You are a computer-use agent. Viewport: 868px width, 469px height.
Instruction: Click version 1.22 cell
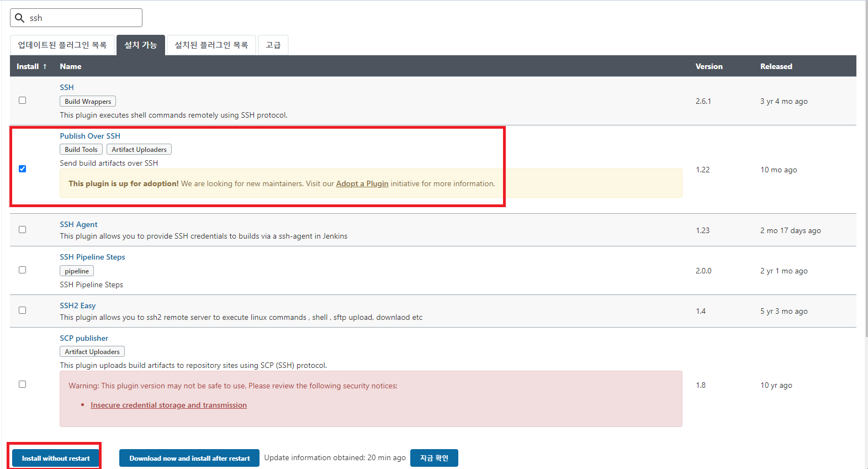pyautogui.click(x=702, y=170)
